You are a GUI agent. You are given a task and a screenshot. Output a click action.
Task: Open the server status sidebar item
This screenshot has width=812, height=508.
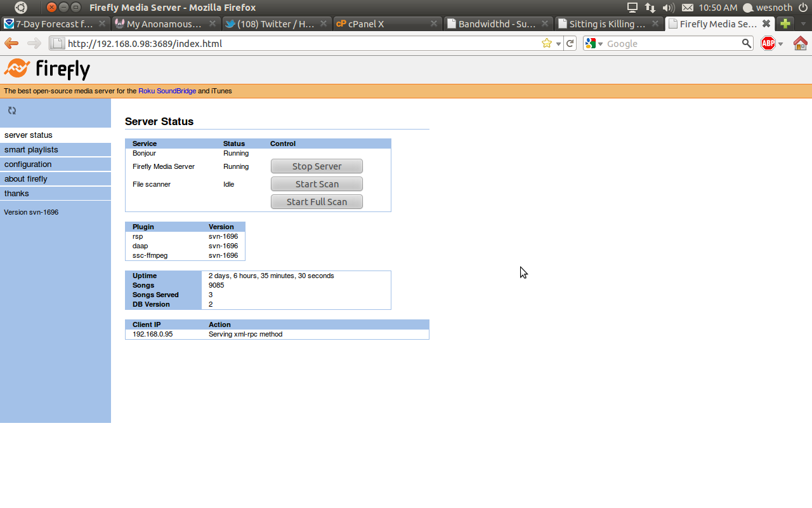click(x=55, y=135)
